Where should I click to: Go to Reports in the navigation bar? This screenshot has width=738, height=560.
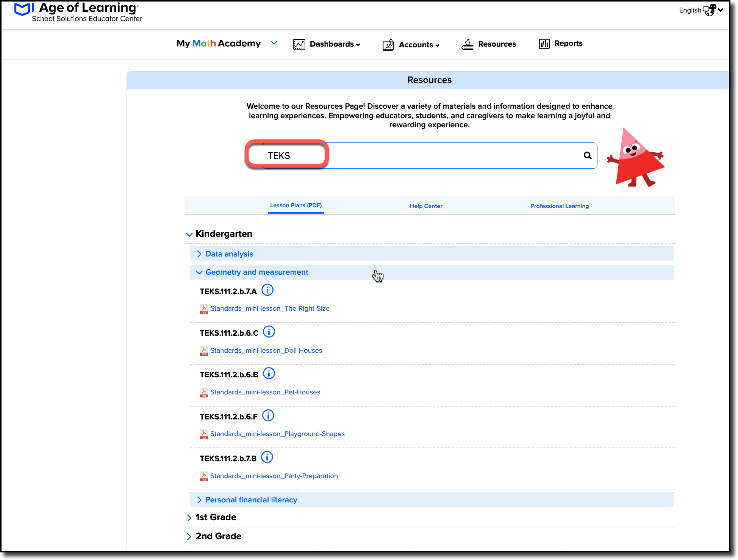coord(568,44)
